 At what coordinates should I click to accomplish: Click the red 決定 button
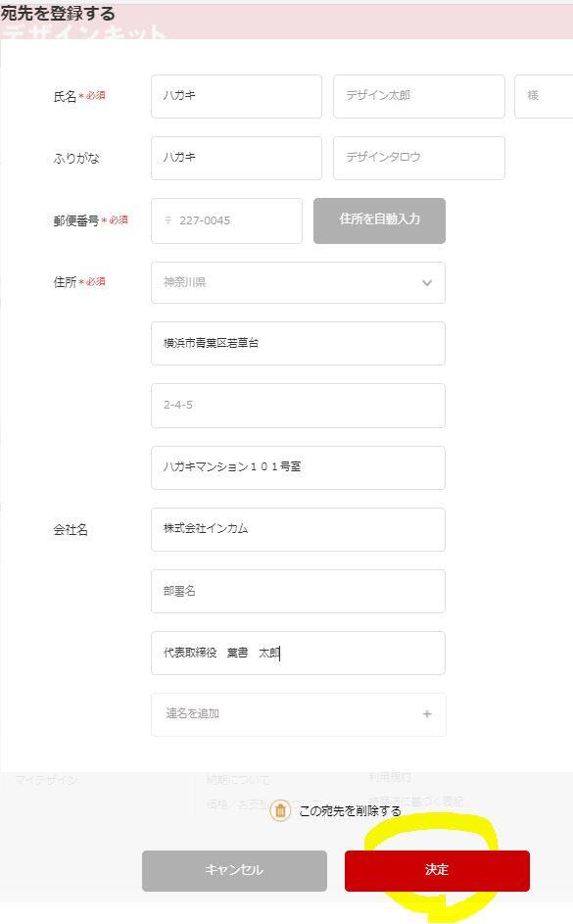click(x=437, y=870)
